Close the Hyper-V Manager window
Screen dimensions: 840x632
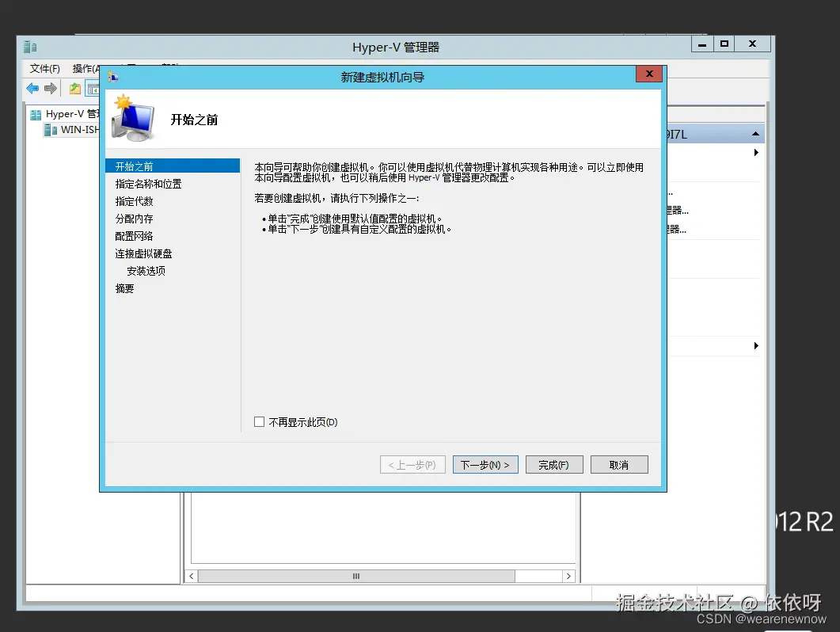pos(752,44)
